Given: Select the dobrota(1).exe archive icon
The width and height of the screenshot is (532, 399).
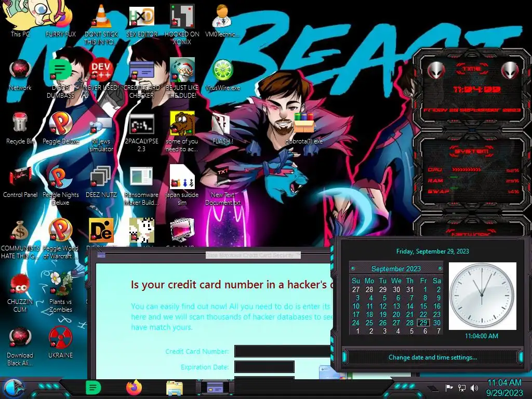Looking at the screenshot, I should [303, 128].
